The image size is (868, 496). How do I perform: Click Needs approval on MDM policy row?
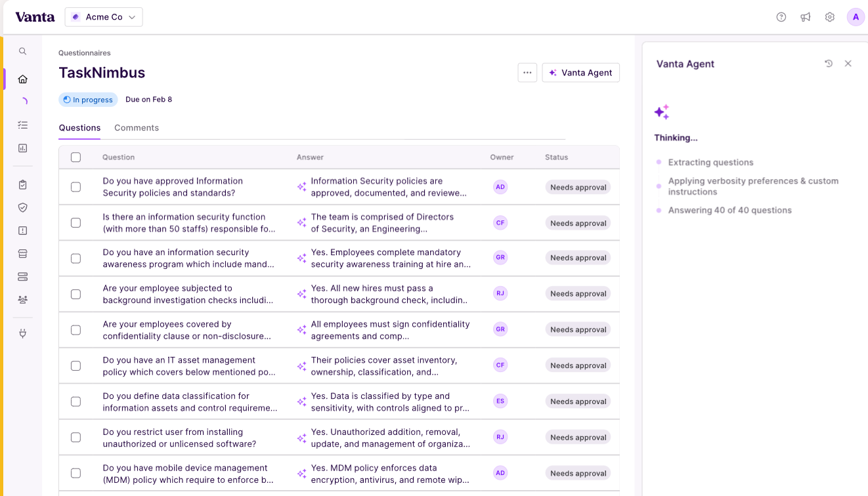tap(578, 473)
